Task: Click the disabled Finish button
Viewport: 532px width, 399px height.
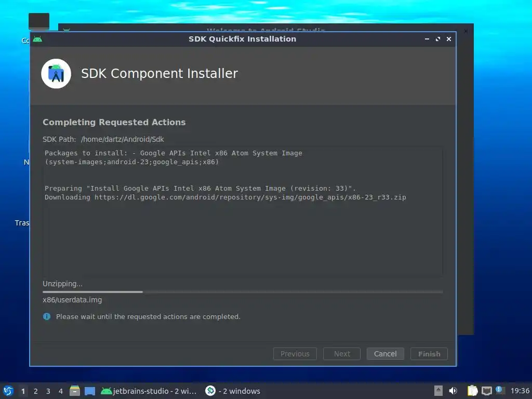Action: [x=429, y=353]
